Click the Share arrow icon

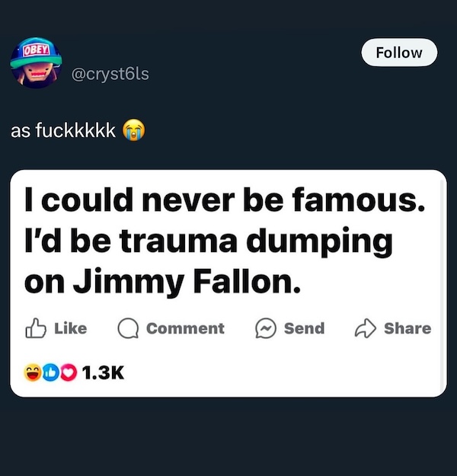tap(366, 328)
